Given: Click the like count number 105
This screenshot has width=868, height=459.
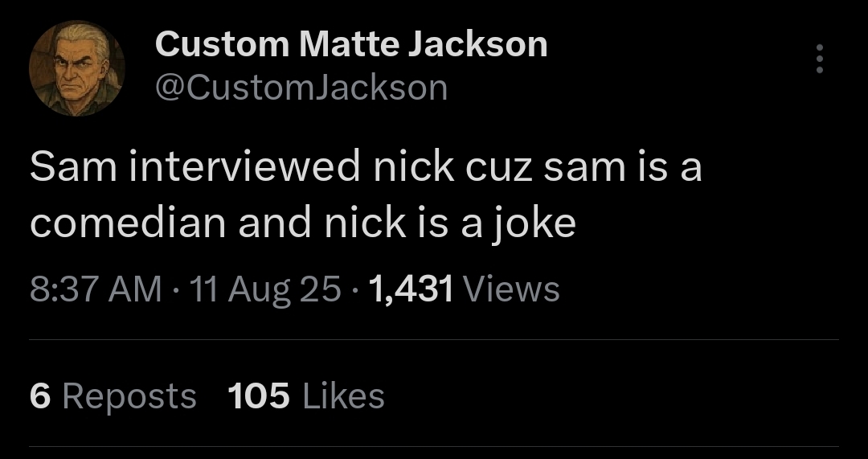Looking at the screenshot, I should pos(259,395).
